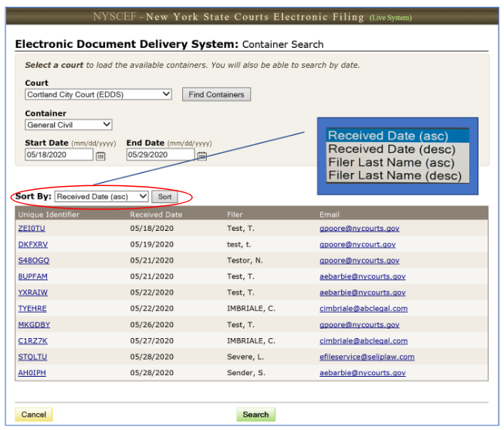Click the Cancel button
The width and height of the screenshot is (504, 430).
[33, 415]
